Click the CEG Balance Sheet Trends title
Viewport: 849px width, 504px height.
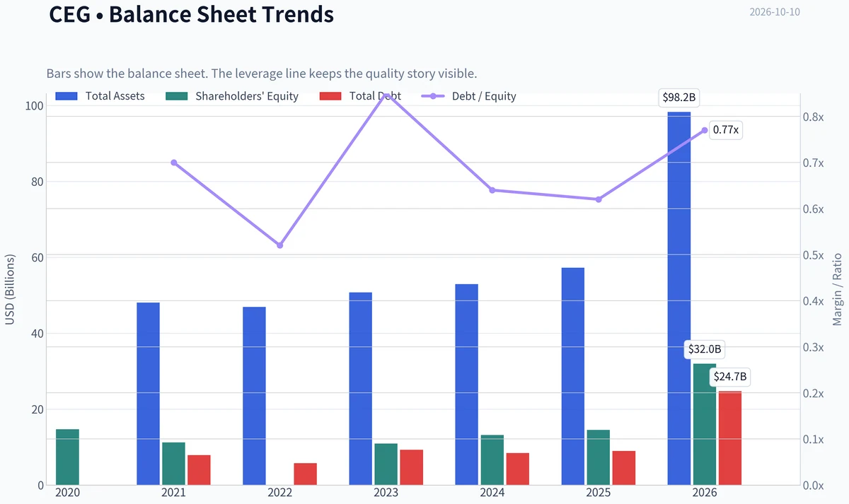(x=191, y=13)
